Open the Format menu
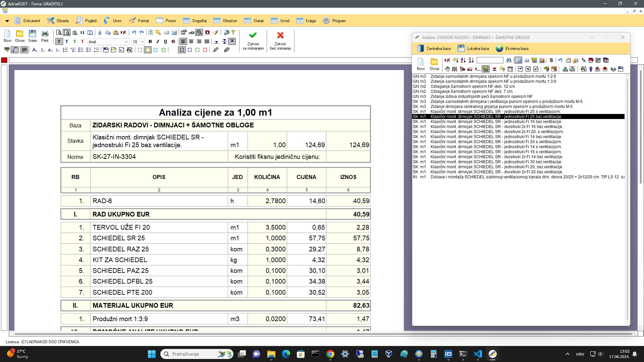The height and width of the screenshot is (362, 644). (x=139, y=21)
